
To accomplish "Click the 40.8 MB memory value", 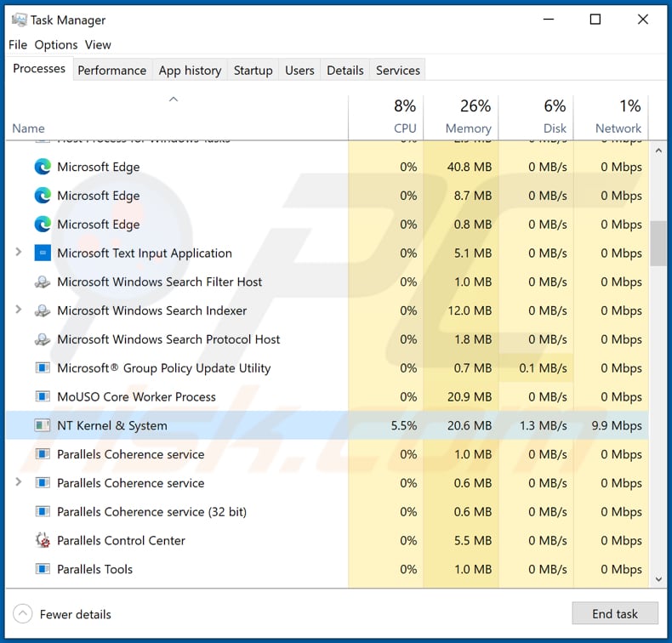I will pyautogui.click(x=470, y=167).
